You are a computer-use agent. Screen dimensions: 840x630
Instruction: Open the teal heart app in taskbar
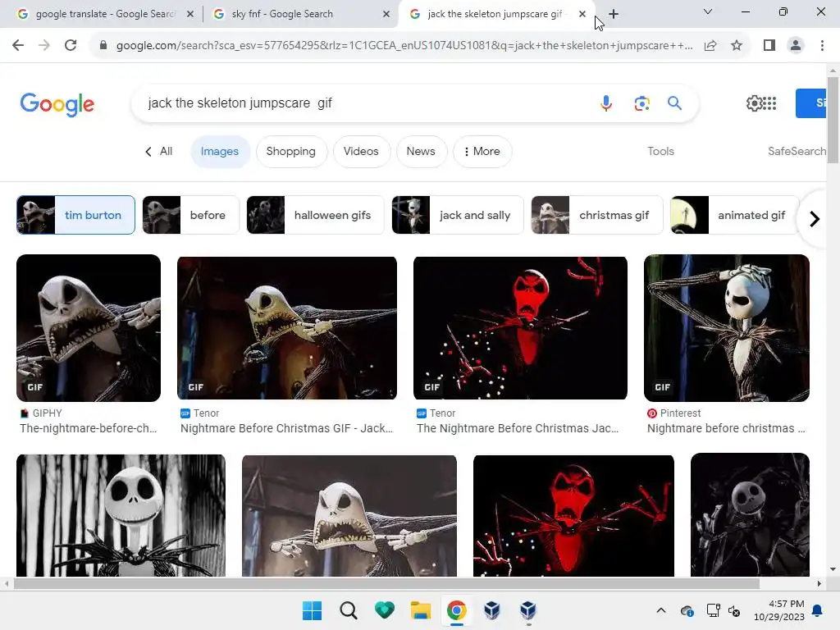[384, 610]
